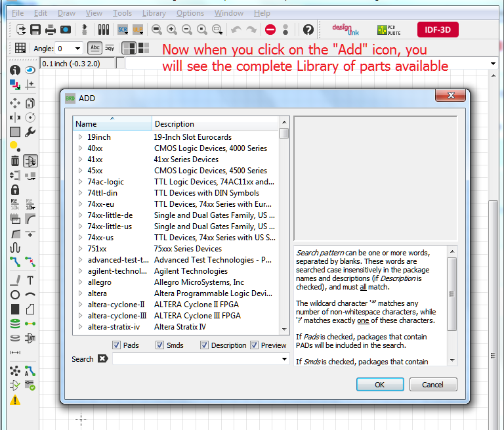Click the Add part icon in left toolbar

30,161
